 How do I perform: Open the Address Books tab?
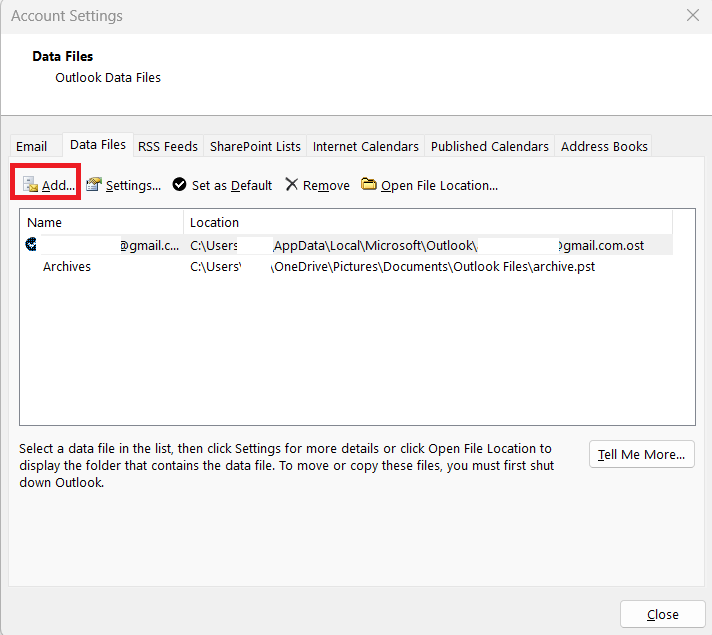click(x=604, y=146)
